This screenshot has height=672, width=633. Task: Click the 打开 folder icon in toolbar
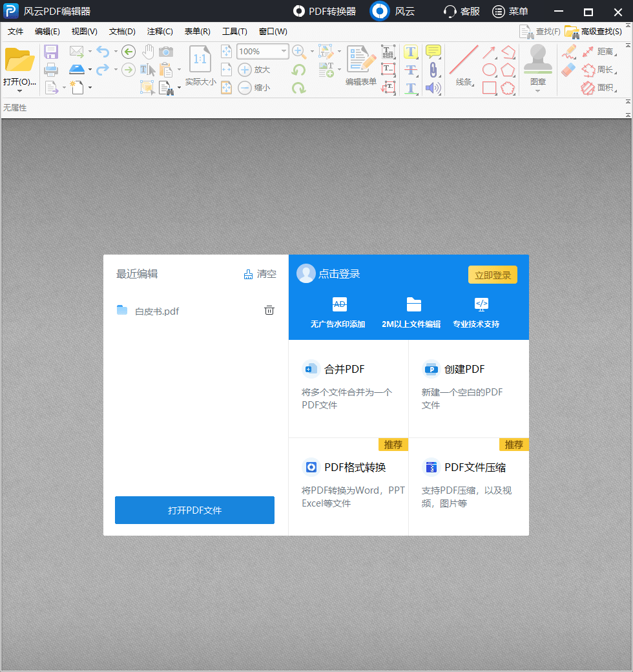point(19,60)
